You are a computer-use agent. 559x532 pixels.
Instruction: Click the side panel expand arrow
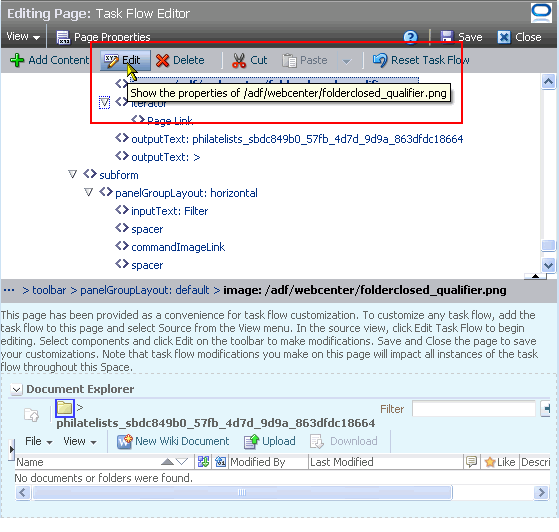pos(11,449)
